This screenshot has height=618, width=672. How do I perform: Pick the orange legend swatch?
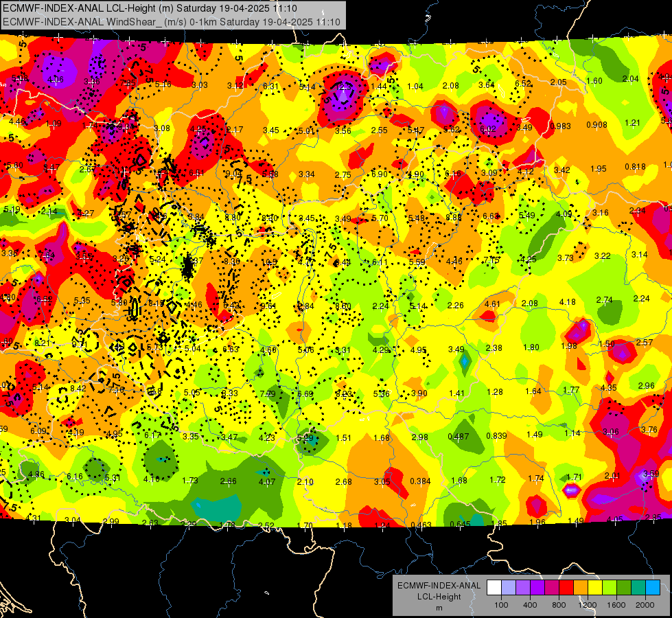[x=581, y=588]
